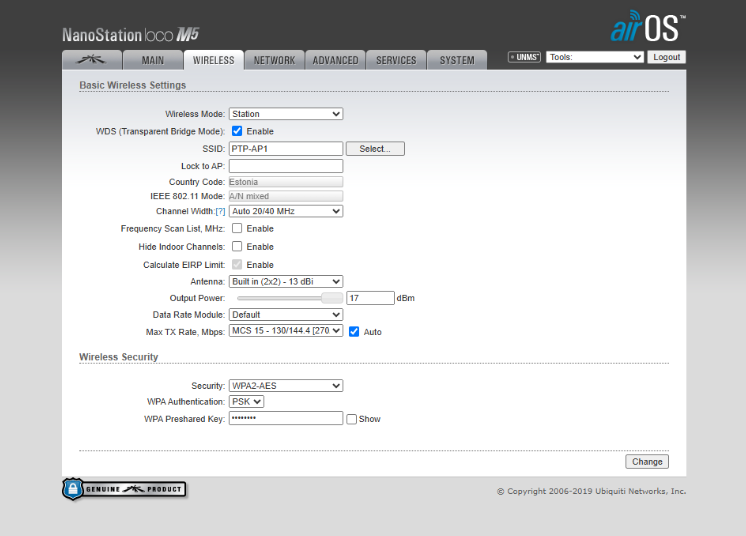This screenshot has height=536, width=746.
Task: Click the airOS logo
Action: tap(647, 27)
